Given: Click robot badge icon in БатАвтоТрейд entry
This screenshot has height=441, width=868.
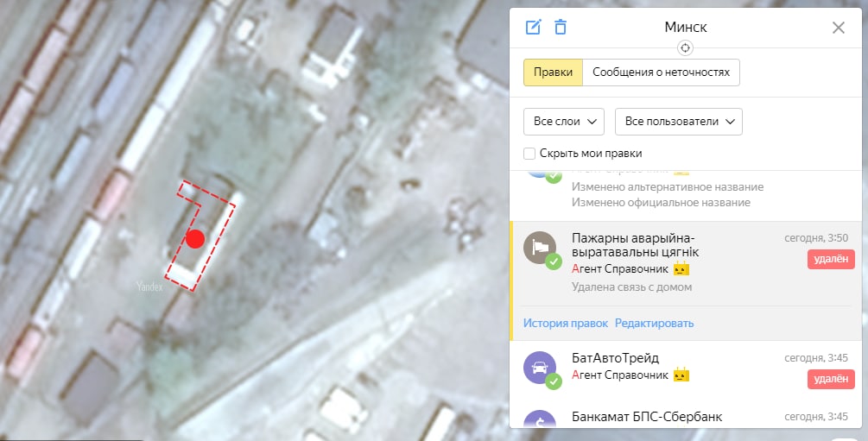Looking at the screenshot, I should coord(681,375).
